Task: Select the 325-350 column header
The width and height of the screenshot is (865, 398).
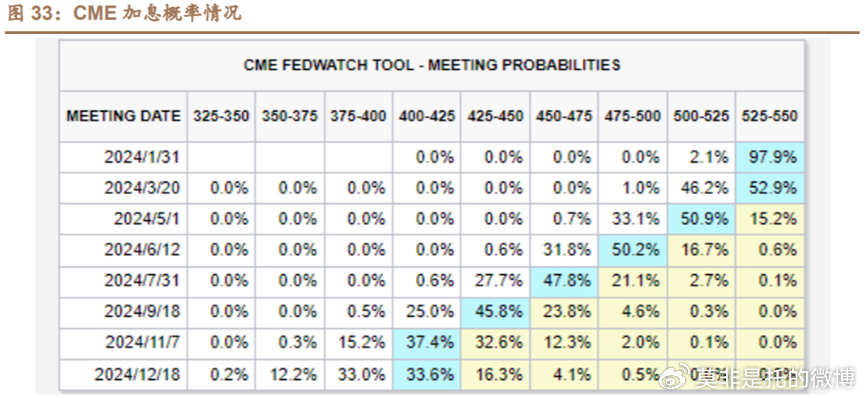Action: click(x=221, y=116)
